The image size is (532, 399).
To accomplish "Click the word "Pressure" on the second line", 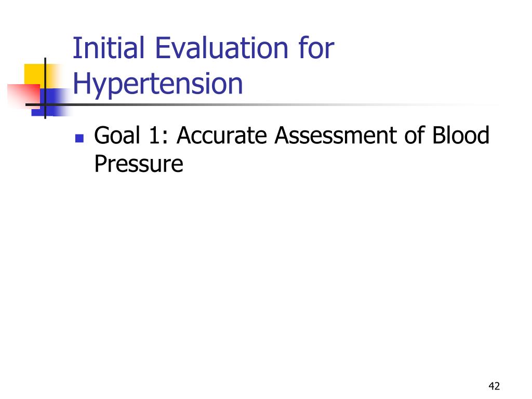I will (x=139, y=164).
